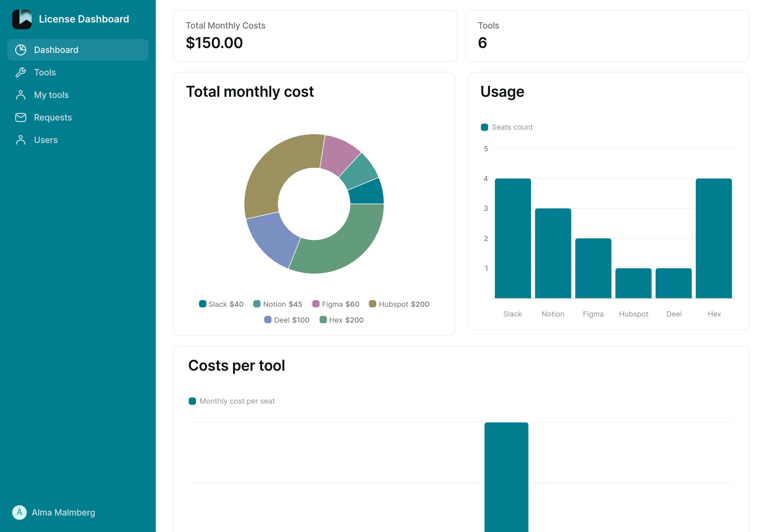The height and width of the screenshot is (532, 767).
Task: Click the Deel bar in Usage chart
Action: [x=673, y=283]
